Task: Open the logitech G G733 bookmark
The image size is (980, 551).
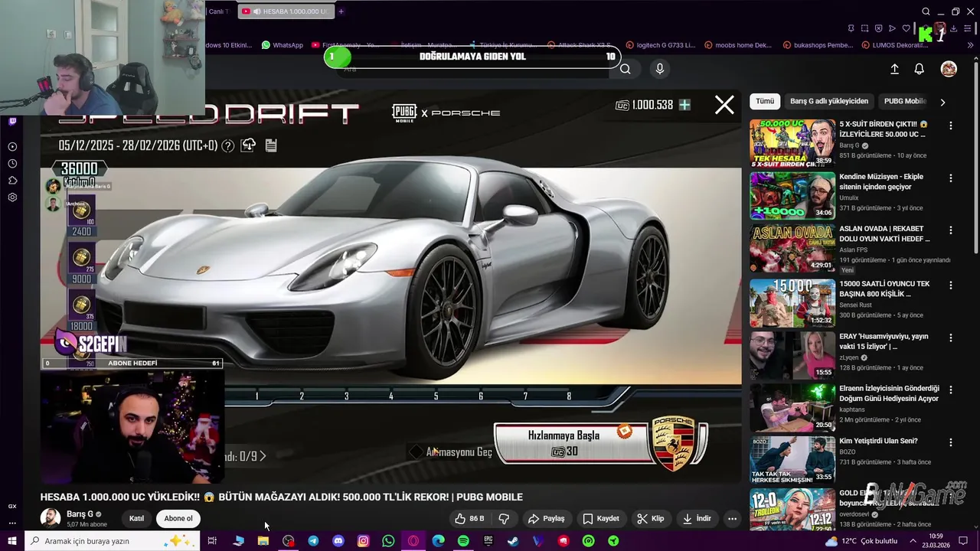Action: (x=661, y=45)
